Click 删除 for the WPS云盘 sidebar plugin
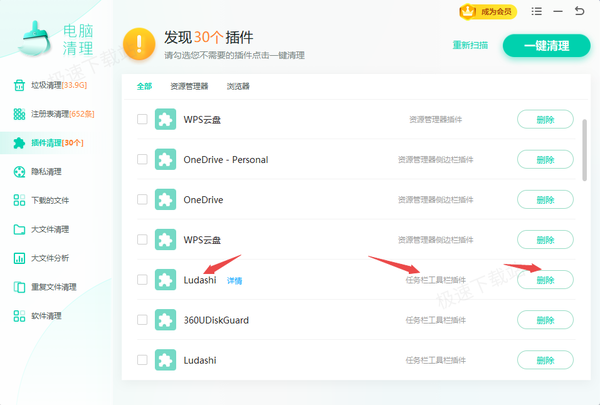 click(545, 240)
